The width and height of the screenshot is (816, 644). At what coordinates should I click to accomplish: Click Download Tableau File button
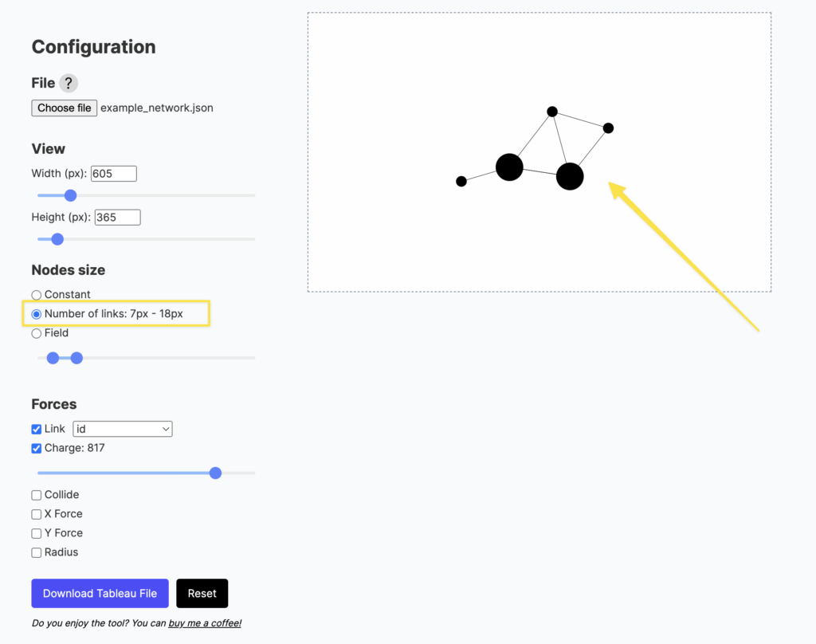[x=100, y=593]
